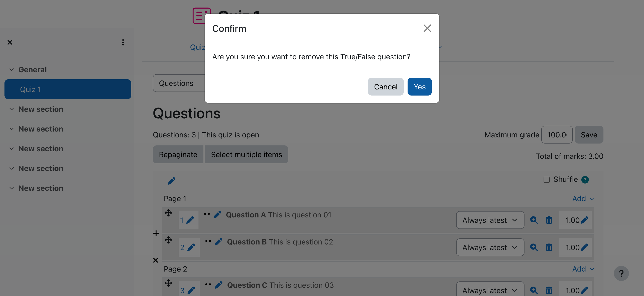The image size is (644, 296).
Task: Open the Shuffle help icon
Action: click(x=585, y=180)
